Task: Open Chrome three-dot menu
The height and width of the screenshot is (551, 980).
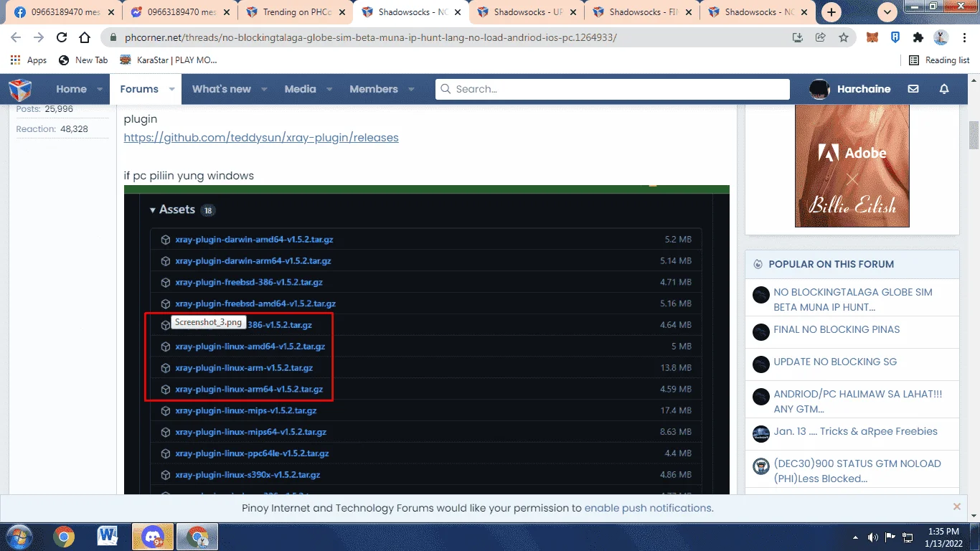Action: point(964,37)
